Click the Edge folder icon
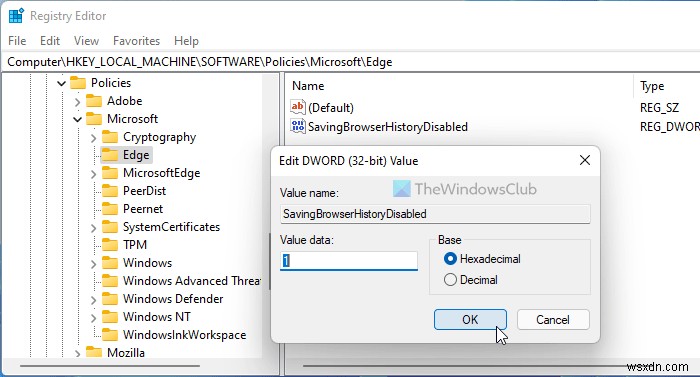Screen dimensions: 700x377 (110, 155)
